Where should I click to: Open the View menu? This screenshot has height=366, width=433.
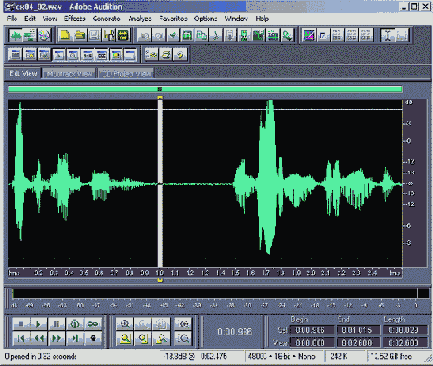[x=50, y=19]
